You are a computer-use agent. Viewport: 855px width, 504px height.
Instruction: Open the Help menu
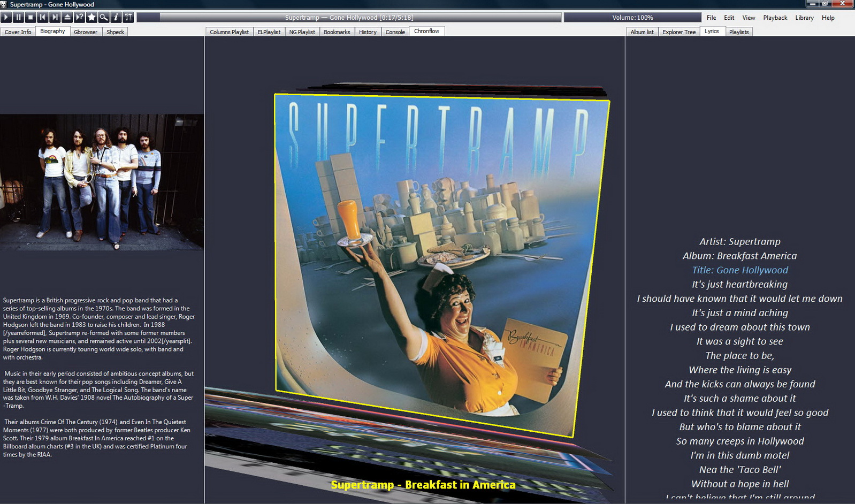(828, 18)
